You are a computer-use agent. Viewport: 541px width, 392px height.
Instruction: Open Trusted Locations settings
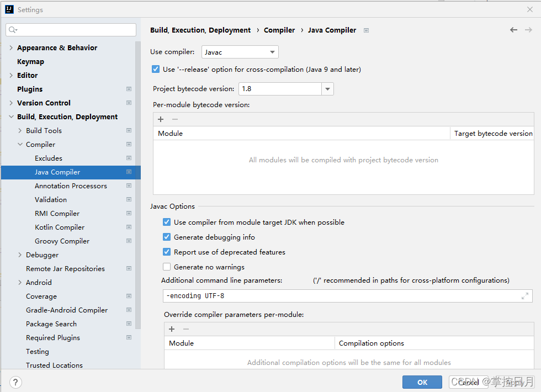click(x=54, y=365)
